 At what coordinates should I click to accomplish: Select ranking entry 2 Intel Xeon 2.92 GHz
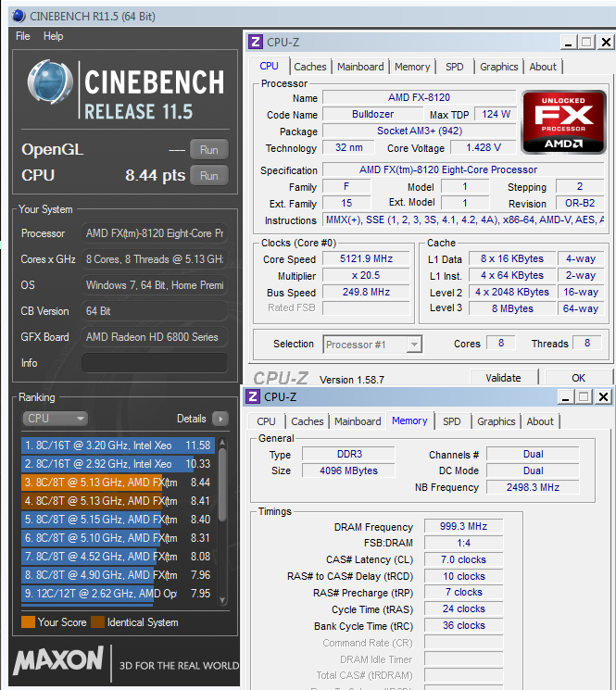click(118, 464)
